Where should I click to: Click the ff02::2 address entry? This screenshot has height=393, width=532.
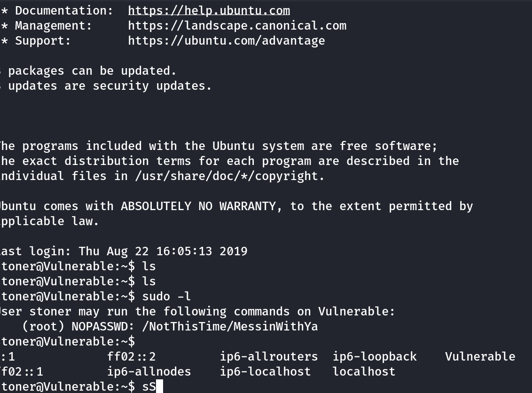[131, 356]
